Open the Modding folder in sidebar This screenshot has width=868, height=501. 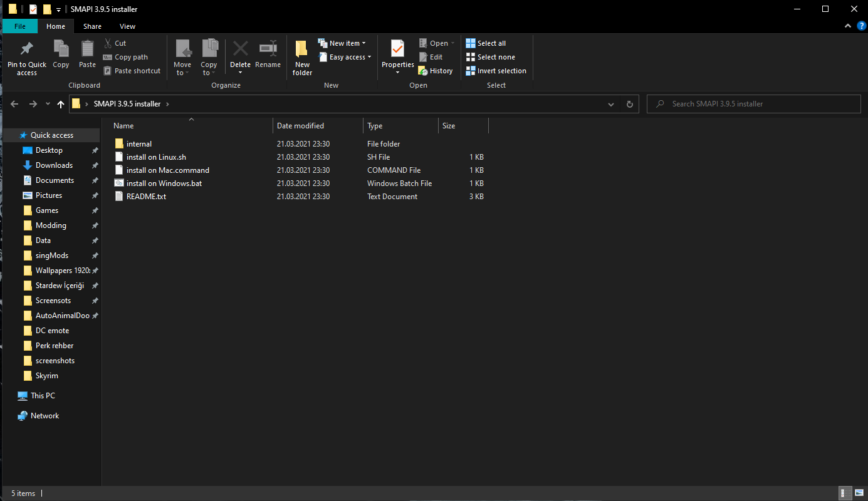coord(51,225)
